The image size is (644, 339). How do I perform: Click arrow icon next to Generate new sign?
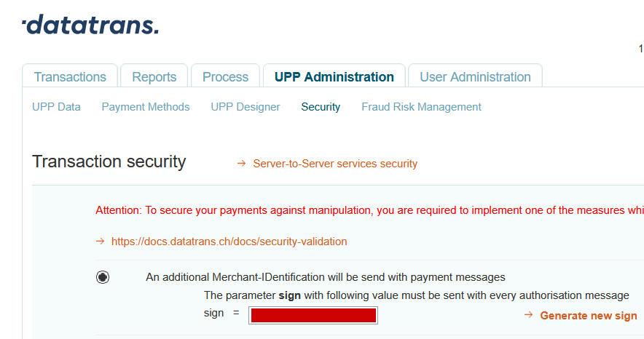529,315
